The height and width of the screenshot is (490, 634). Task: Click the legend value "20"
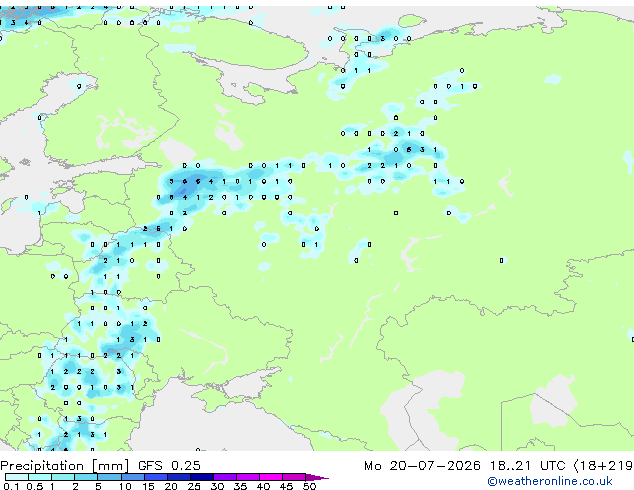(x=171, y=486)
